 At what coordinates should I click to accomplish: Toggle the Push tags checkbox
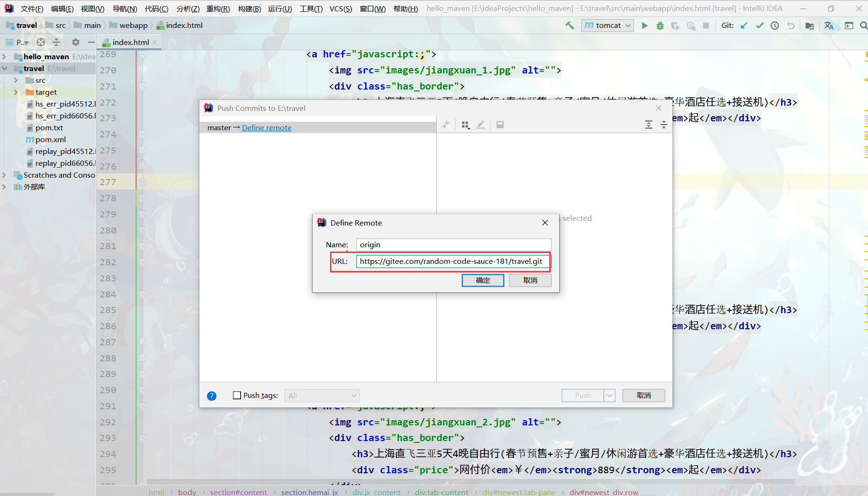pos(237,395)
